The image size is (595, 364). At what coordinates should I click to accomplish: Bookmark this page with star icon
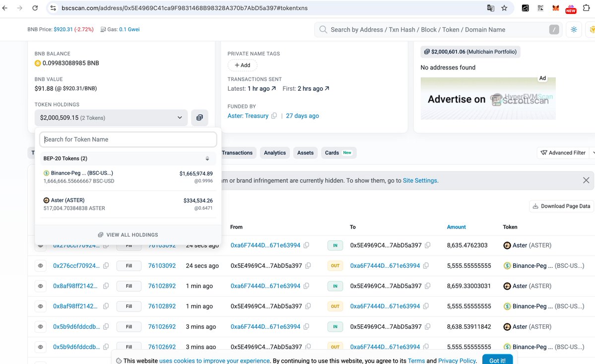[504, 8]
